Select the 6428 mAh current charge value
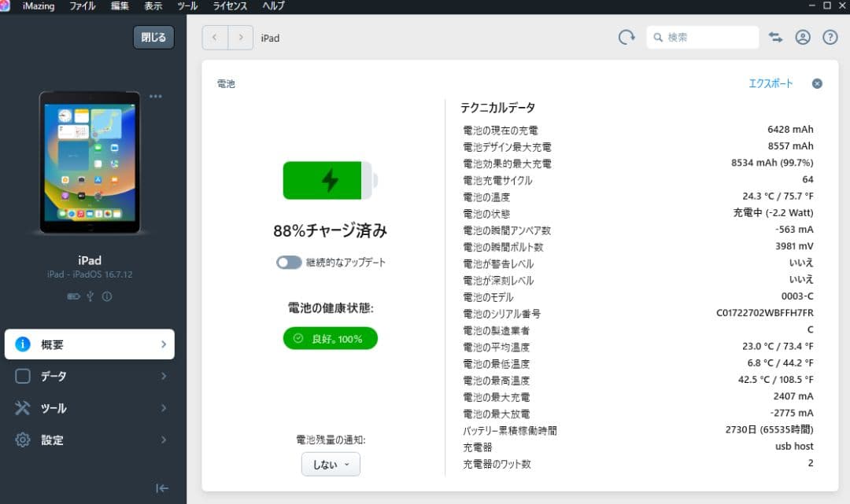 [x=790, y=130]
